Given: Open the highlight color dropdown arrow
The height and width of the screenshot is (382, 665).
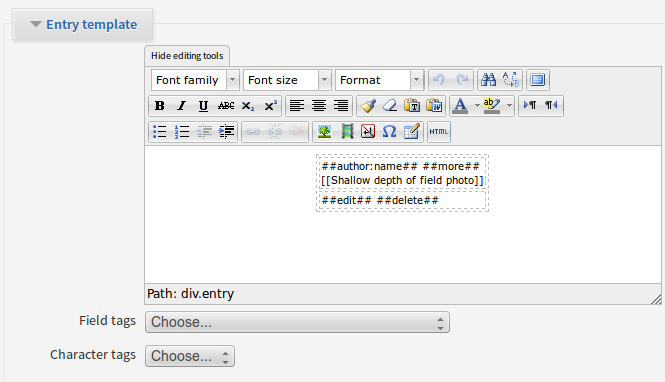Looking at the screenshot, I should tap(509, 106).
